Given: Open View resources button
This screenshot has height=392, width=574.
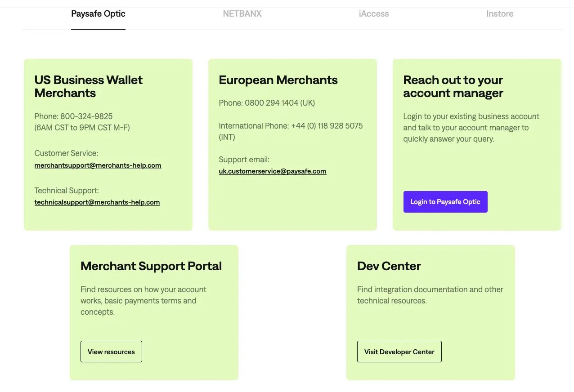Looking at the screenshot, I should [x=111, y=352].
